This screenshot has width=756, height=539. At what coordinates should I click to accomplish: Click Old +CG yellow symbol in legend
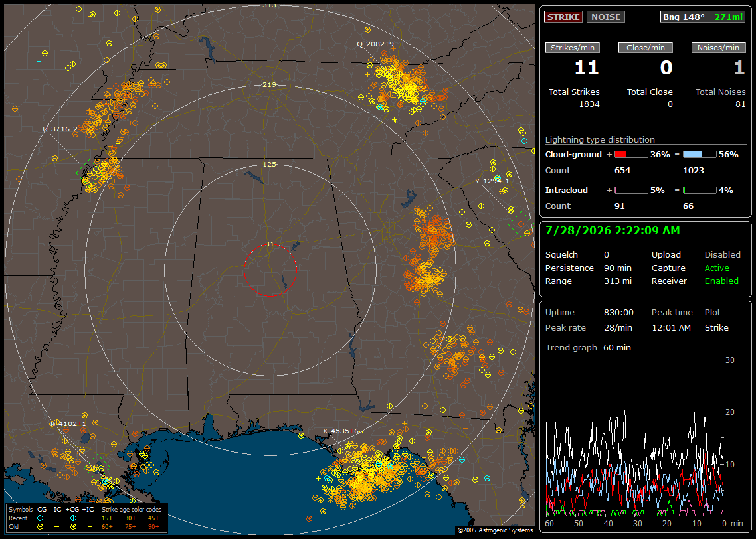(73, 527)
